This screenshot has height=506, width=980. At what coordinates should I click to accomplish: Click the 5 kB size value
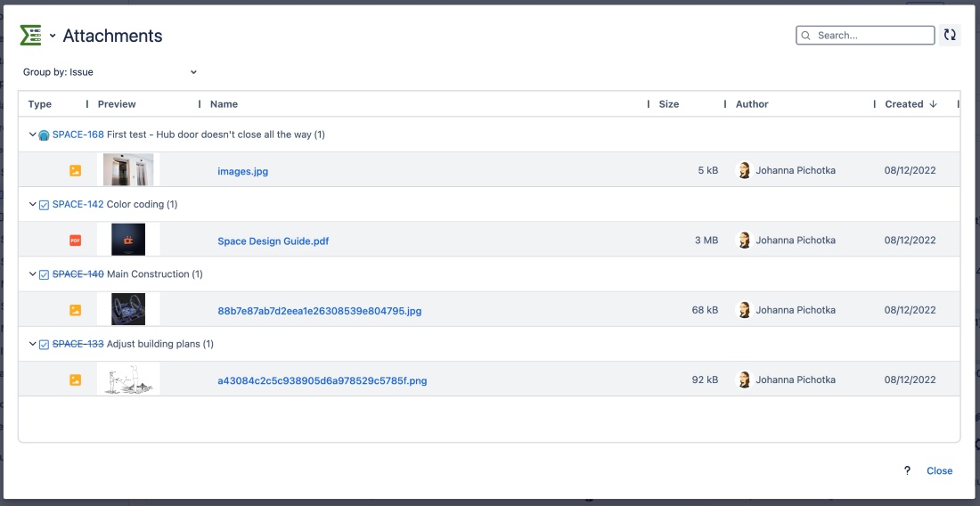click(x=708, y=170)
